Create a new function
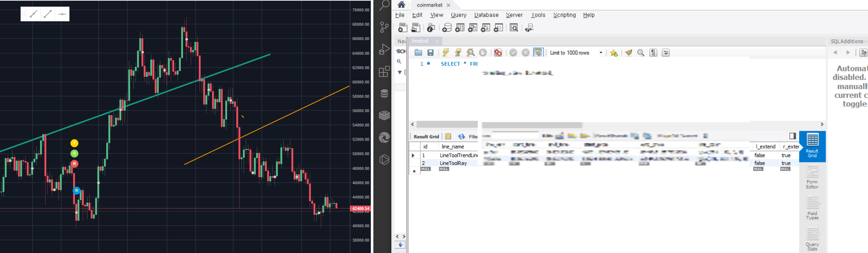 (498, 28)
